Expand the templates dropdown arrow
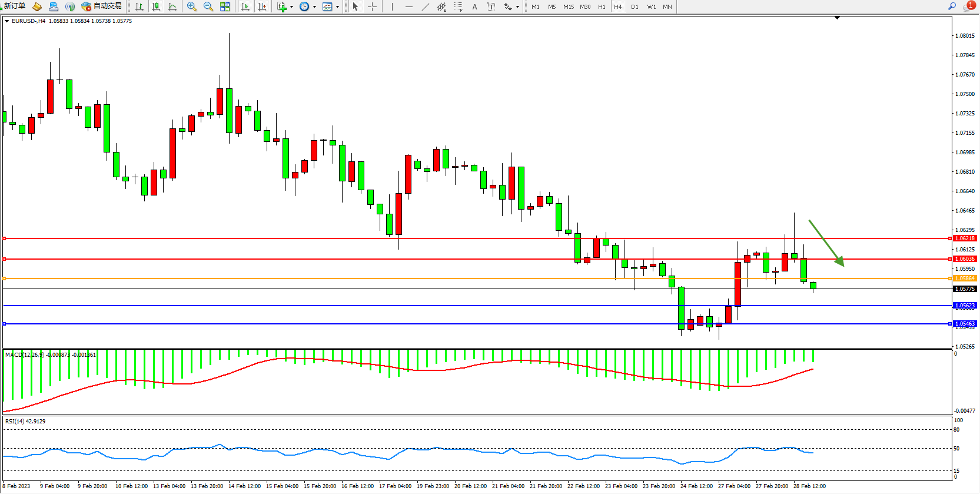 [x=337, y=7]
